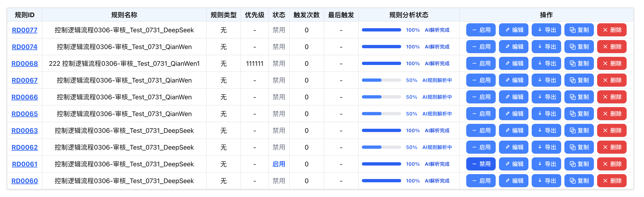Disable rule RD0061 via the 禁用 button
The height and width of the screenshot is (197, 644).
(481, 164)
